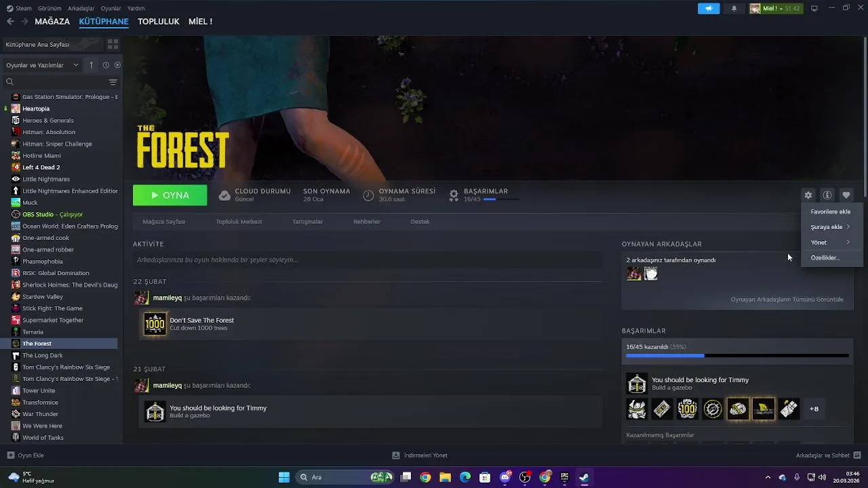Image resolution: width=868 pixels, height=488 pixels.
Task: Click the Oynama Süresi clock icon
Action: coord(368,195)
